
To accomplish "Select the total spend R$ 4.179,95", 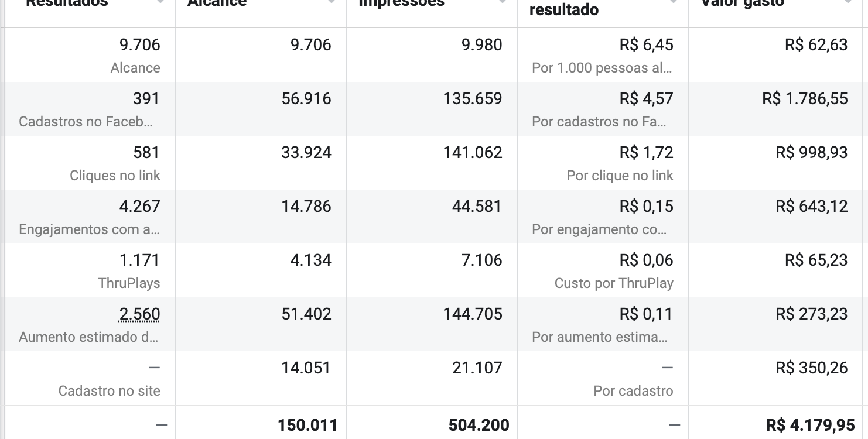I will 810,425.
